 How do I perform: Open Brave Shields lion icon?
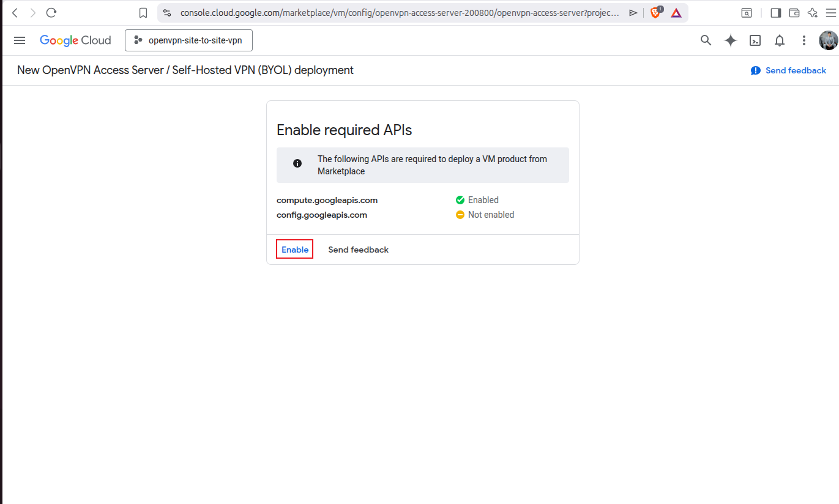[655, 12]
